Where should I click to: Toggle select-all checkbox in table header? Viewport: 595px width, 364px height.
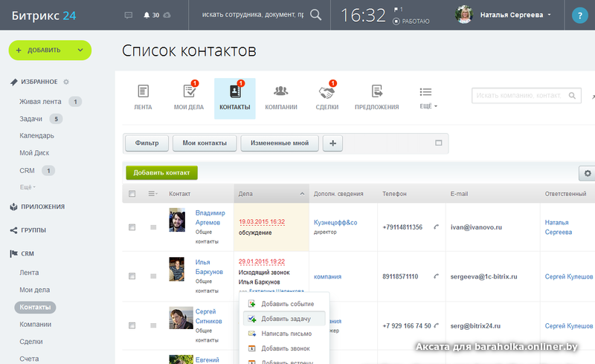(x=132, y=194)
